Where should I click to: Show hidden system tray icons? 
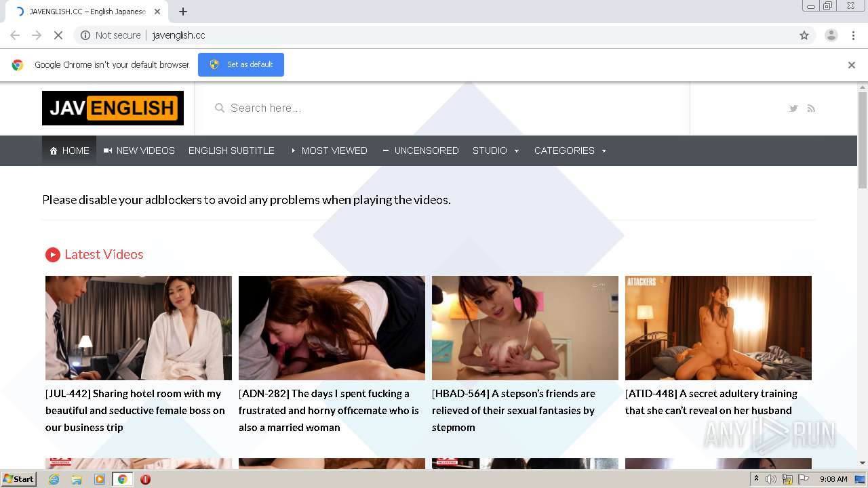[757, 479]
